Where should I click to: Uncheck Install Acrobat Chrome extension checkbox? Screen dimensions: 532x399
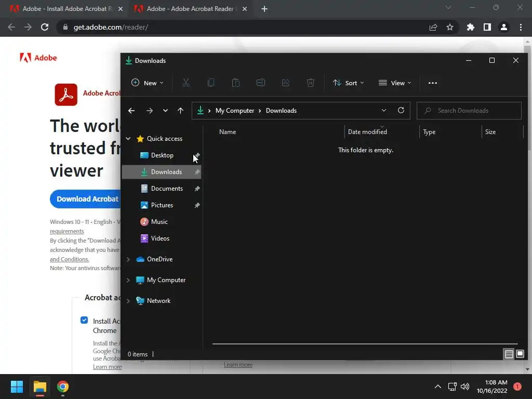(x=84, y=320)
